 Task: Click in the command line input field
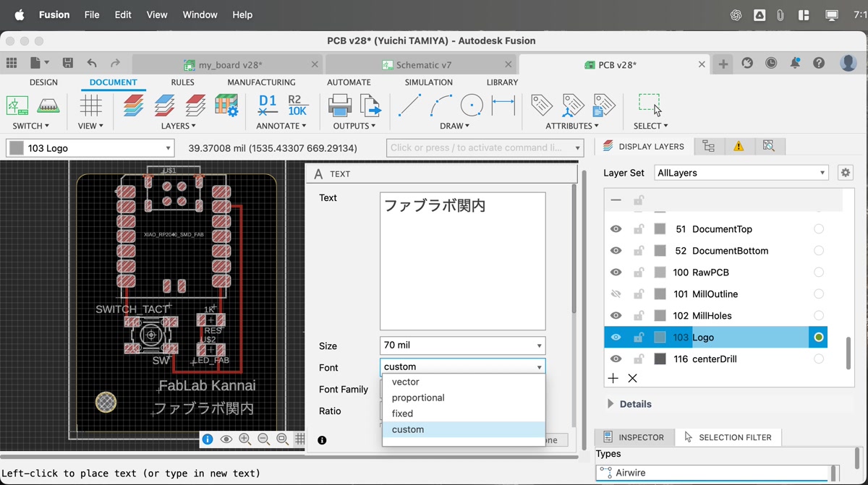click(485, 148)
